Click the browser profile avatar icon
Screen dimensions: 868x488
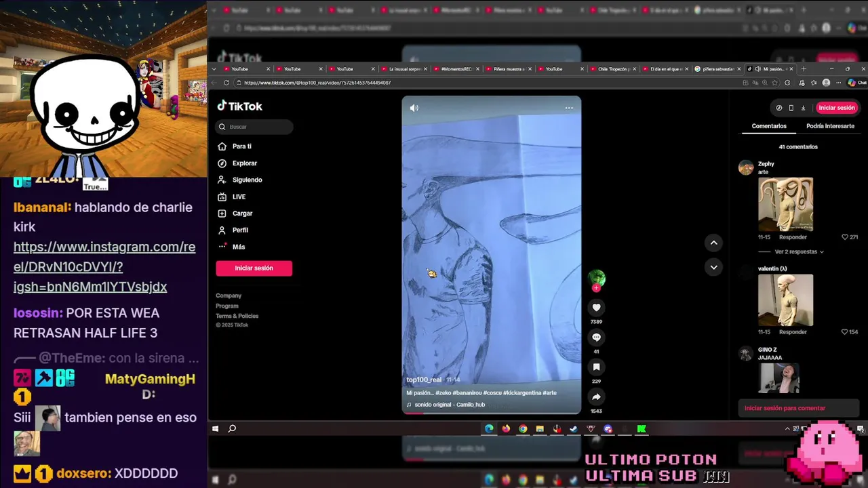point(826,83)
